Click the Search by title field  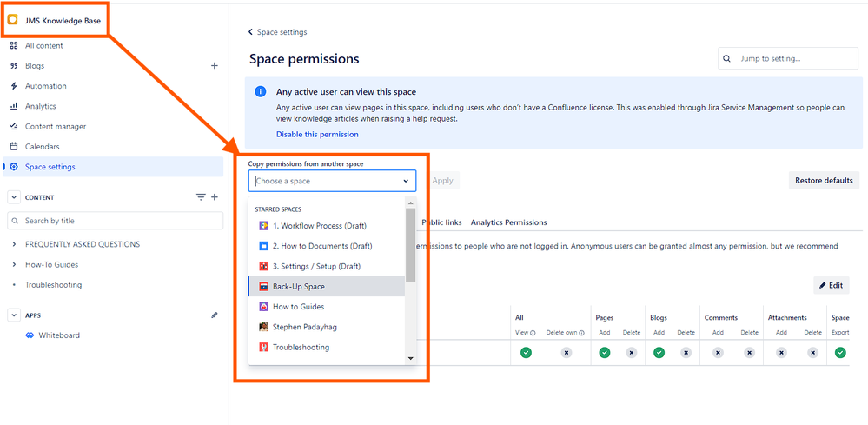click(116, 221)
